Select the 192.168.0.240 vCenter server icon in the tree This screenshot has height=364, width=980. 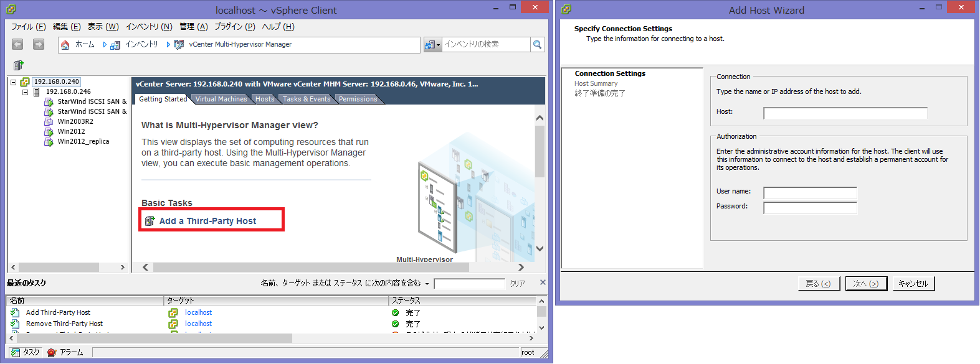(x=25, y=82)
